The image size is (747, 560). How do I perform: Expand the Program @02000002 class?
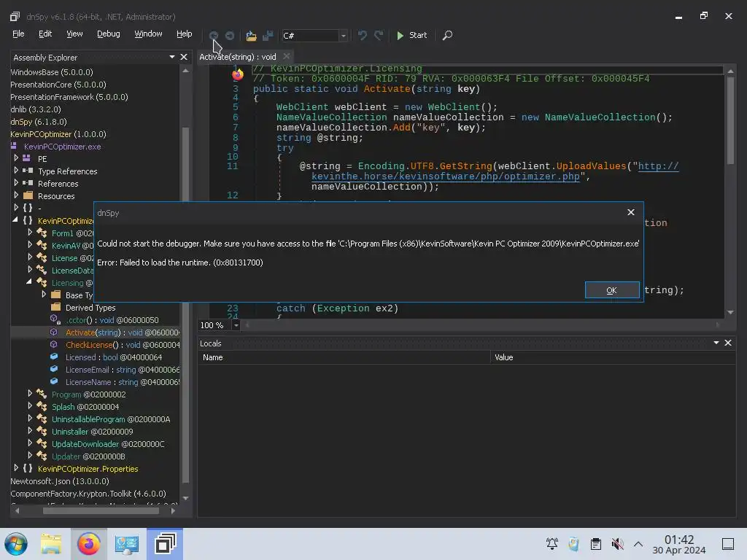(30, 393)
